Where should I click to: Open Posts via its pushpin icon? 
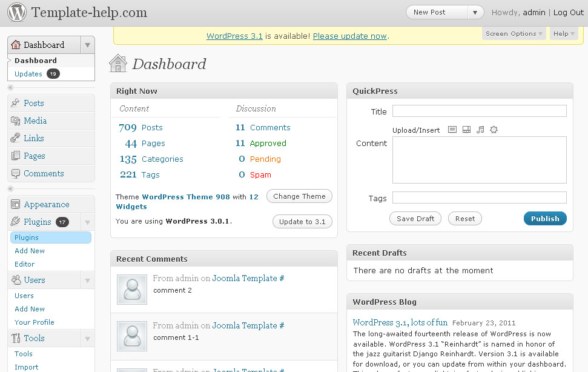point(16,103)
